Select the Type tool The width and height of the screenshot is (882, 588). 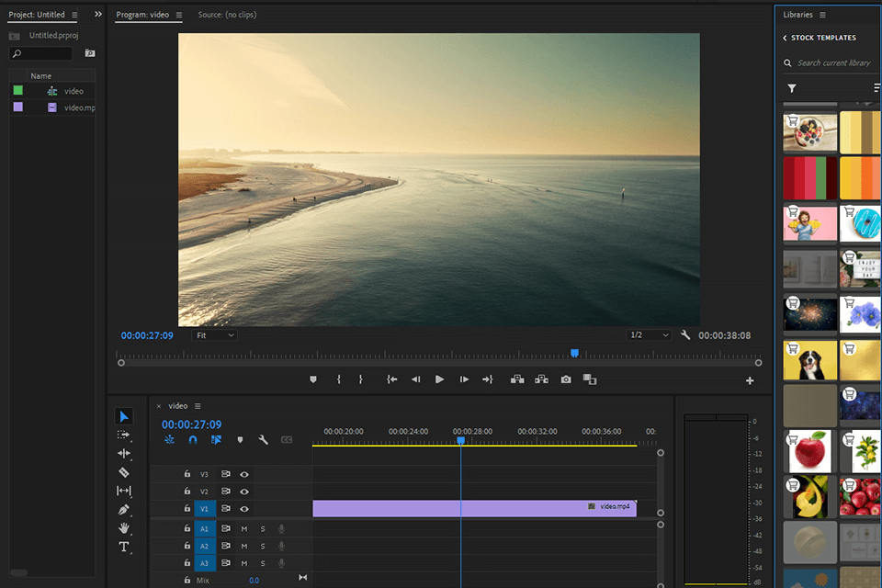point(124,547)
